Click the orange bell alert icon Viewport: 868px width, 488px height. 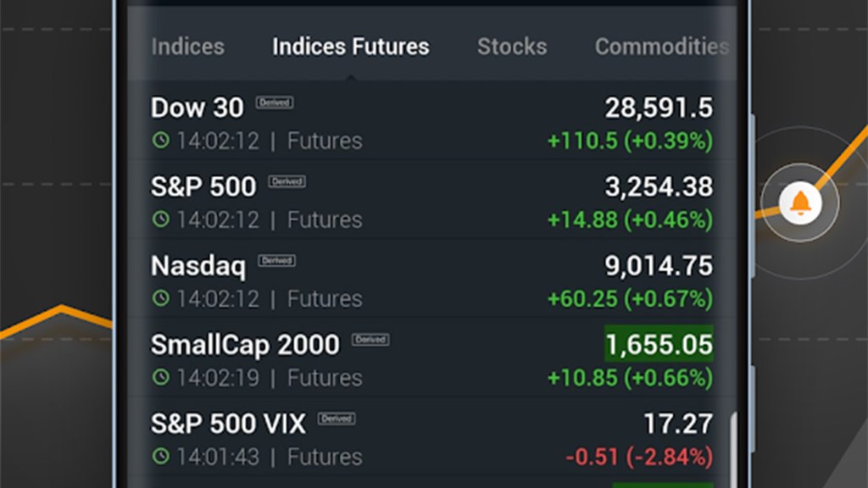coord(798,203)
